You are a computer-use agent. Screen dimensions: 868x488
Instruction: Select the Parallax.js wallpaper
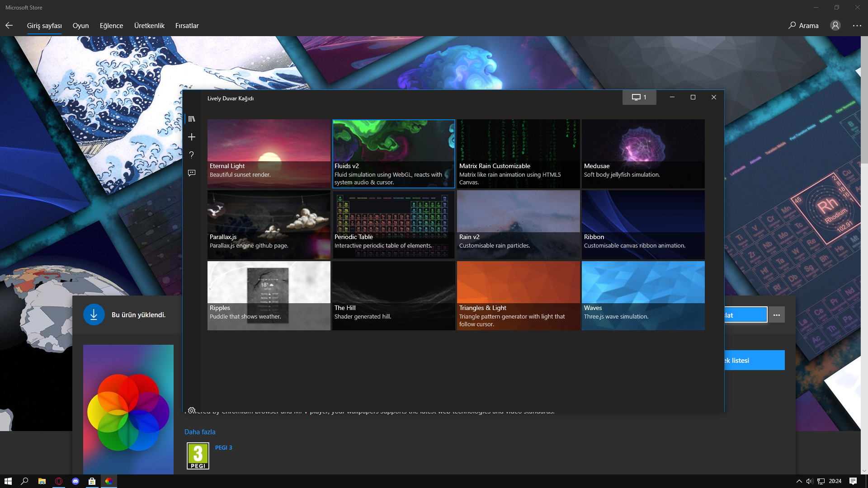point(269,225)
